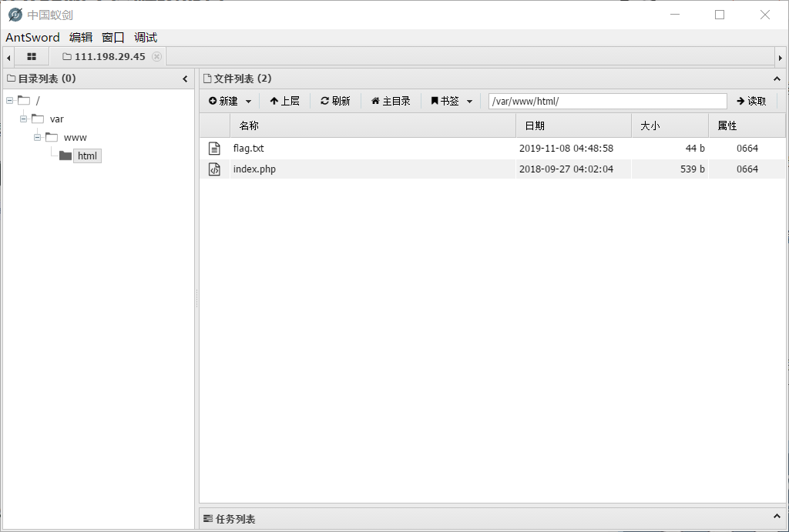The height and width of the screenshot is (532, 789).
Task: Click the 44 b size cell
Action: click(695, 149)
